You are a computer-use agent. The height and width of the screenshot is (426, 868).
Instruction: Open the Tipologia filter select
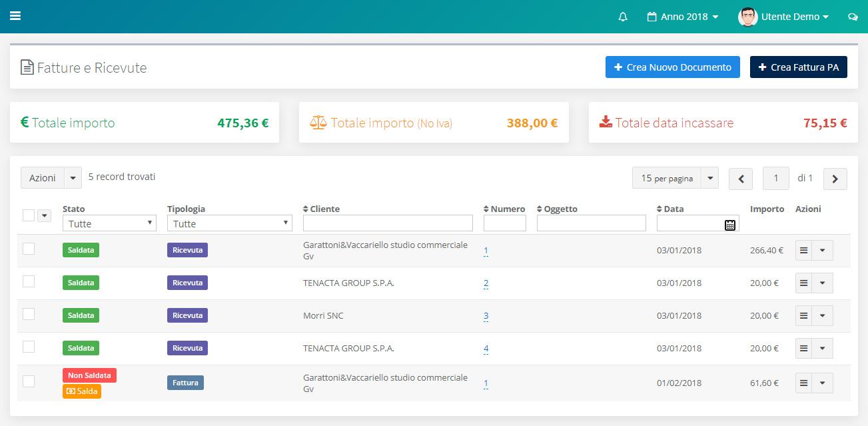(230, 223)
